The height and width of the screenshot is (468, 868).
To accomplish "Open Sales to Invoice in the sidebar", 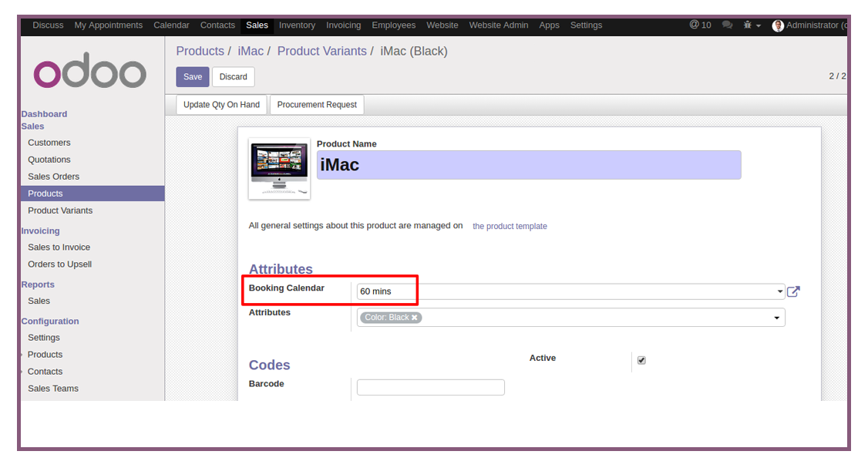I will [x=59, y=247].
